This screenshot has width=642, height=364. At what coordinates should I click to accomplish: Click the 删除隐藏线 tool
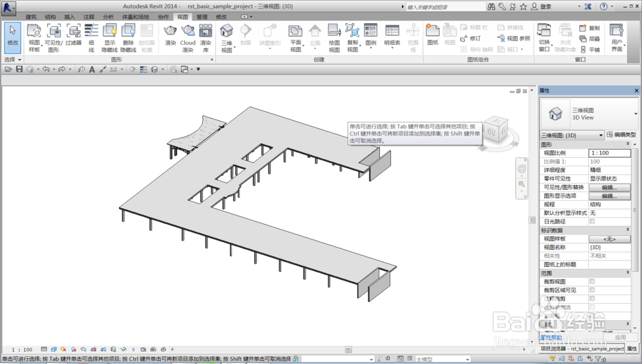[128, 38]
